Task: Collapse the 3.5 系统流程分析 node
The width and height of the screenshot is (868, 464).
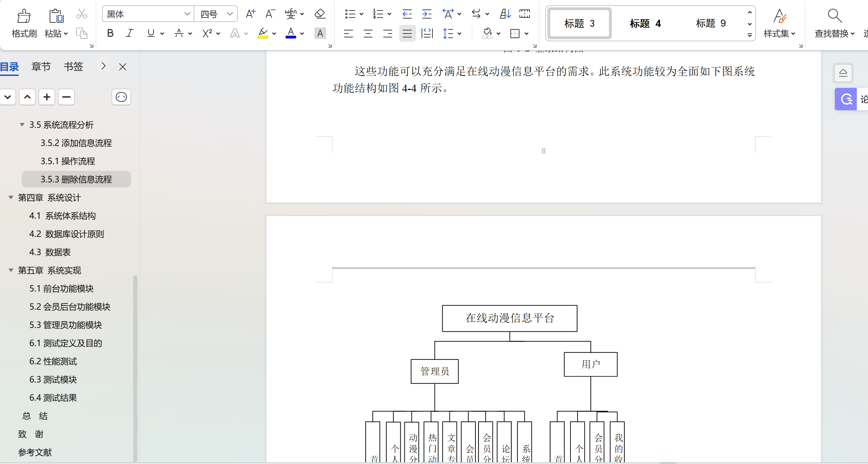Action: pyautogui.click(x=22, y=125)
